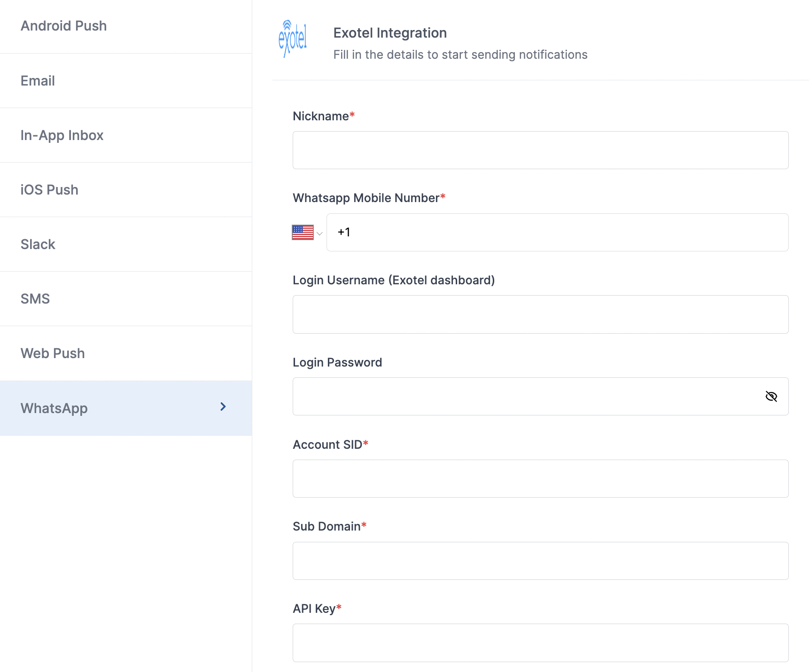Click the WhatsApp chevron arrow
809x672 pixels.
[223, 407]
